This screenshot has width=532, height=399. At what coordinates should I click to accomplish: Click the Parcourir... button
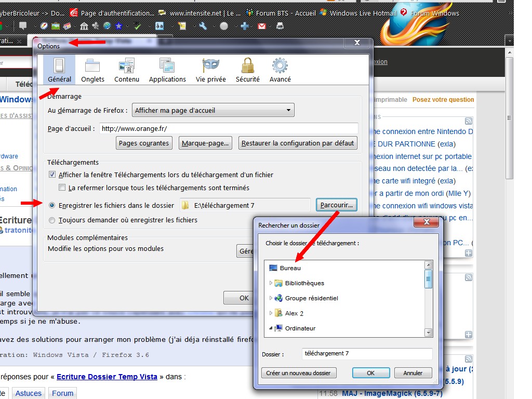coord(337,205)
